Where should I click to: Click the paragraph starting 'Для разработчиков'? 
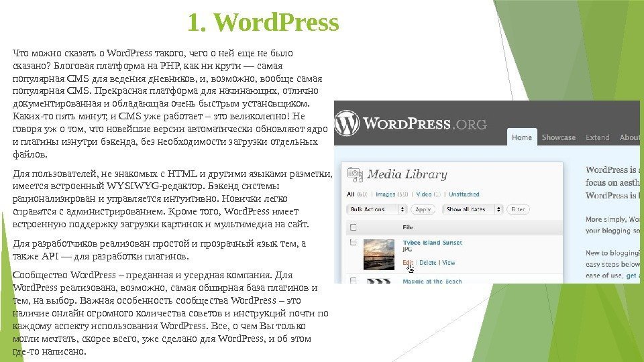tap(160, 249)
